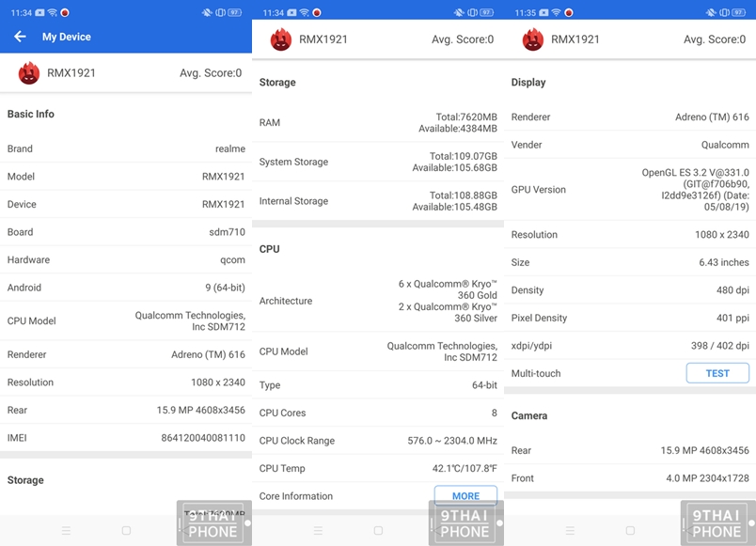The width and height of the screenshot is (756, 546).
Task: Select the Type value 64-bit
Action: tap(484, 385)
